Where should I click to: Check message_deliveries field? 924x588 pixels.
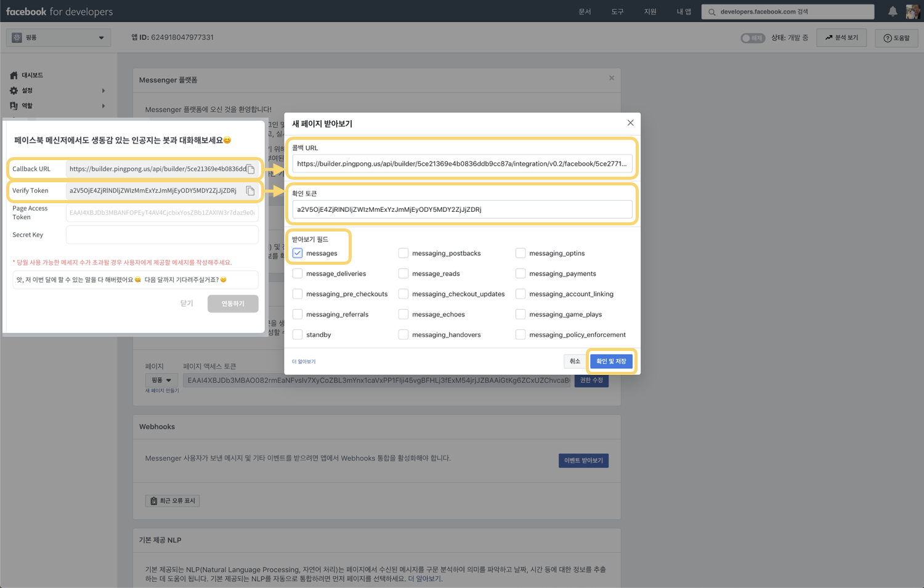coord(298,273)
